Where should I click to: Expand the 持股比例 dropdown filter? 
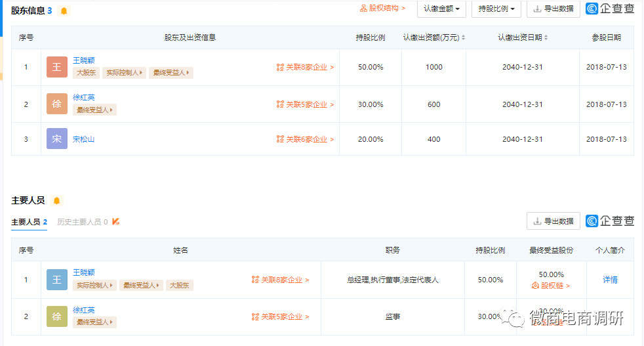pos(496,9)
